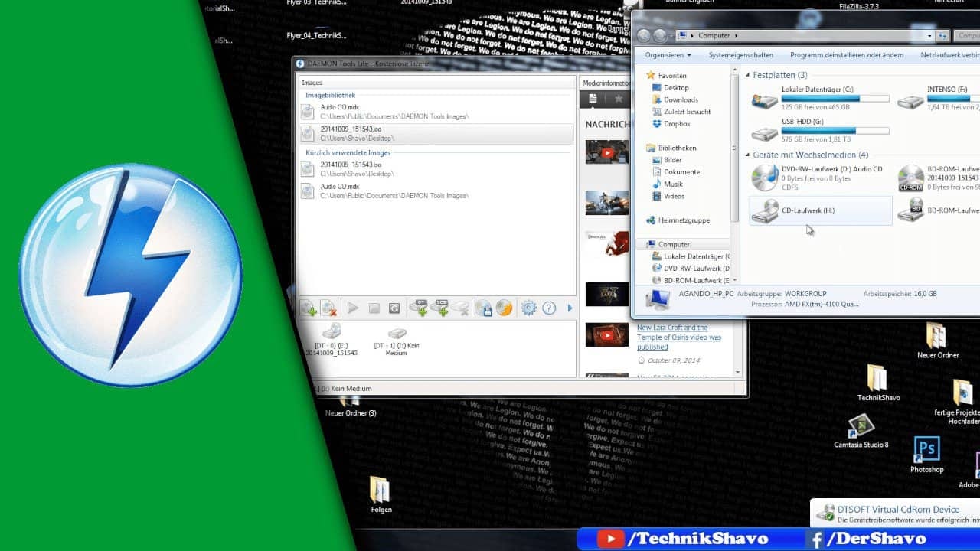Collapse Geräte mit Wechselmedien group

747,155
